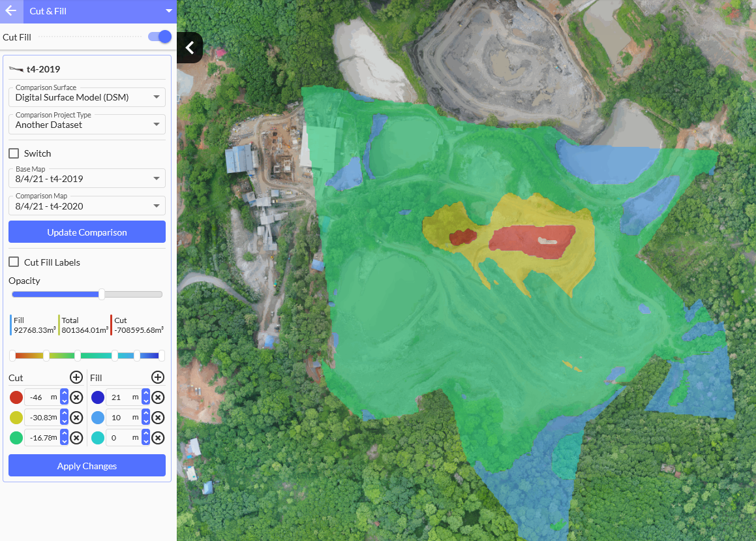Click the Fill volume 92768.33m³ value
The width and height of the screenshot is (756, 541).
point(35,330)
